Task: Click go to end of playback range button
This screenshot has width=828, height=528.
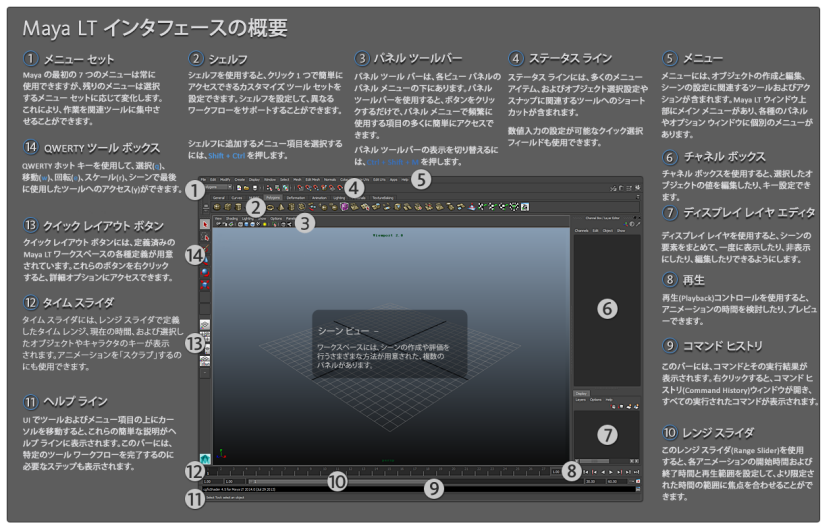Action: (x=636, y=472)
